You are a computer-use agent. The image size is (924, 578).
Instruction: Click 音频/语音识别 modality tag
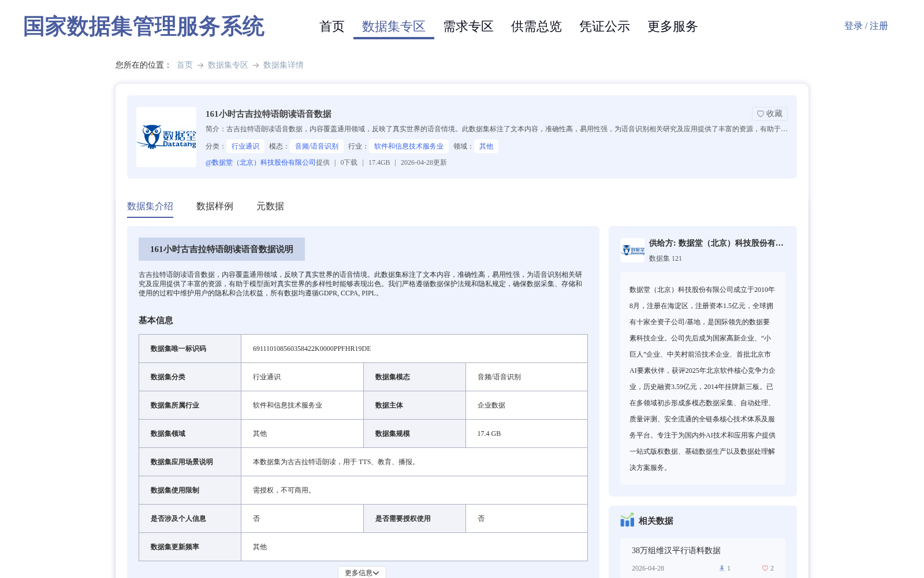[317, 146]
